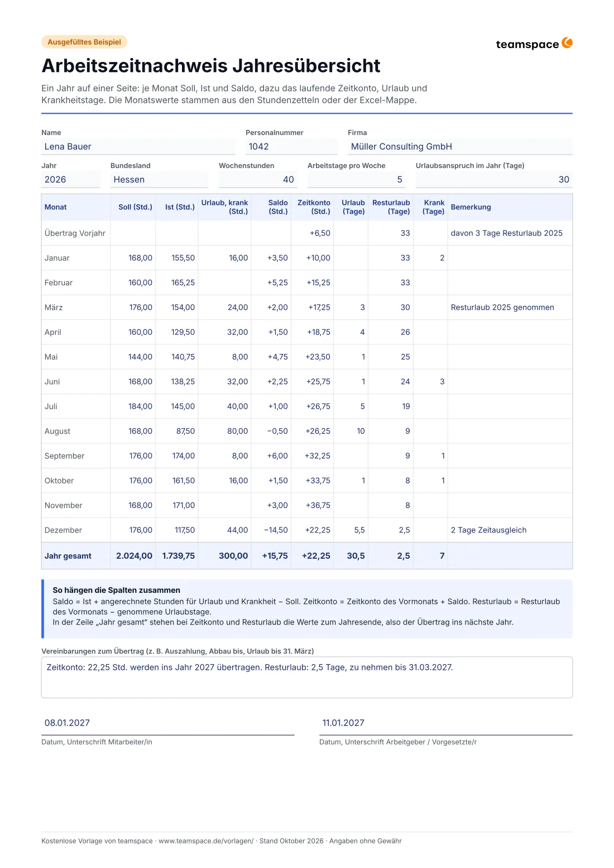Select the Wochenstunden field showing 40
The image size is (614, 868).
[258, 180]
